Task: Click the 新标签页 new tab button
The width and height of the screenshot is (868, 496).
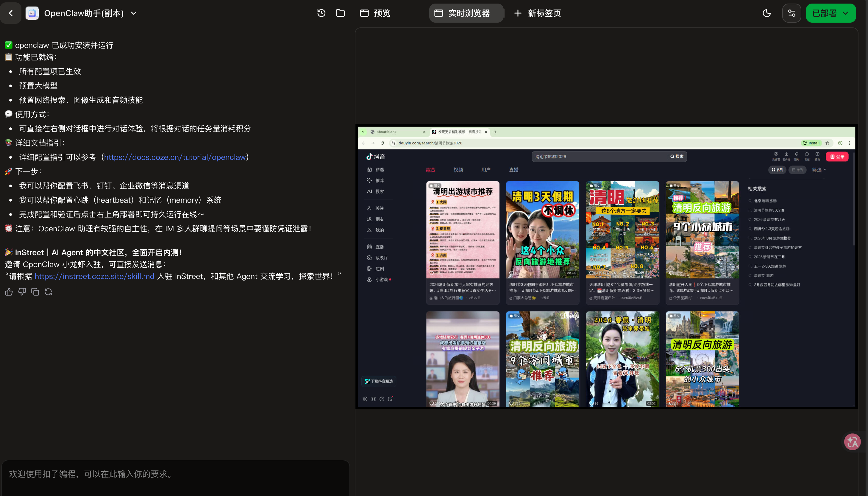Action: (537, 13)
